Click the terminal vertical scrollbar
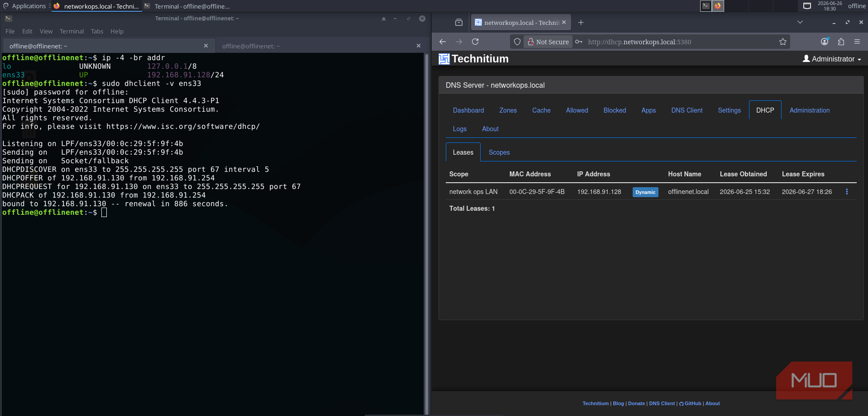The width and height of the screenshot is (868, 416). (426, 233)
